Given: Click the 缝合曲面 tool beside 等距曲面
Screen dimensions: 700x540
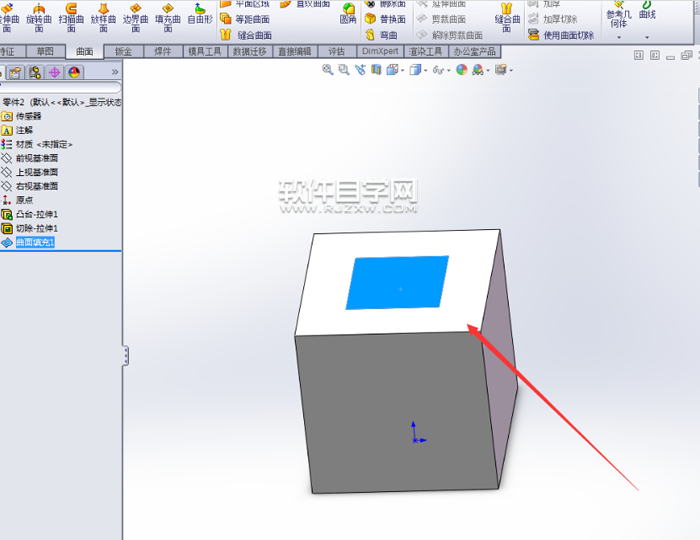Looking at the screenshot, I should coord(246,35).
